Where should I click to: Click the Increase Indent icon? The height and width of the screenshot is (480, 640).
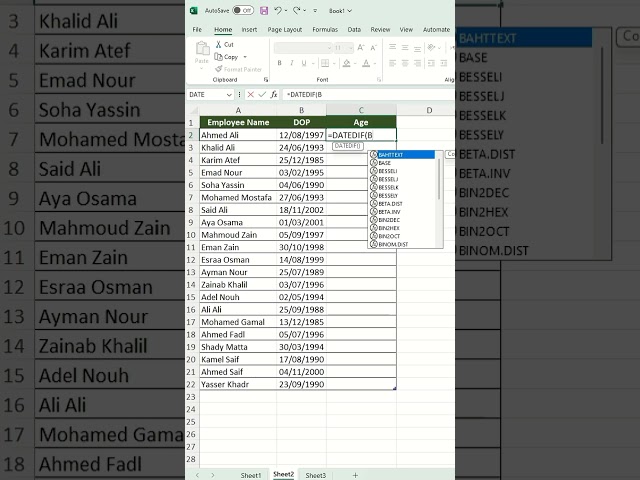pos(444,63)
